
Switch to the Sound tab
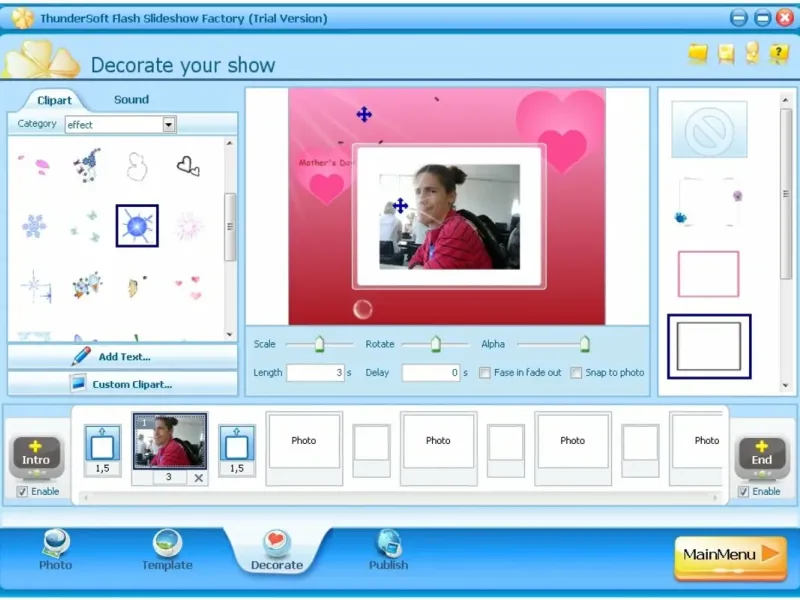[x=131, y=99]
